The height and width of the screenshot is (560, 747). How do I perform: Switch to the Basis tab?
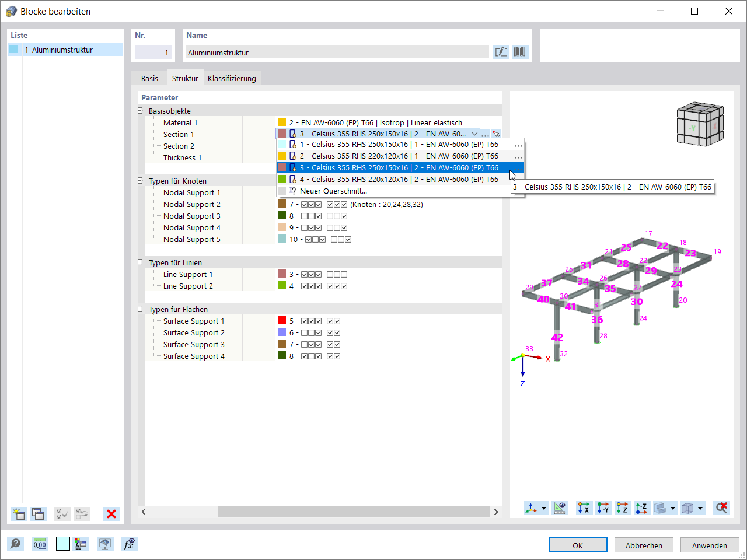[149, 78]
